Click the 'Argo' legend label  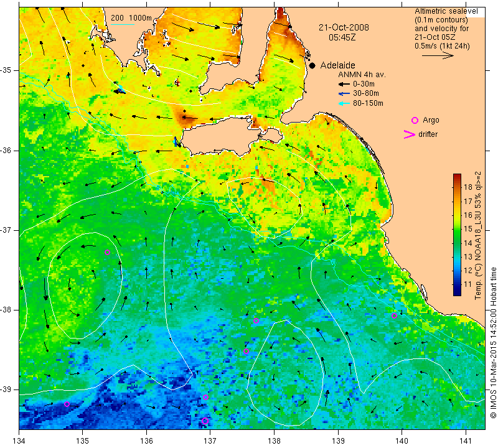[x=431, y=120]
